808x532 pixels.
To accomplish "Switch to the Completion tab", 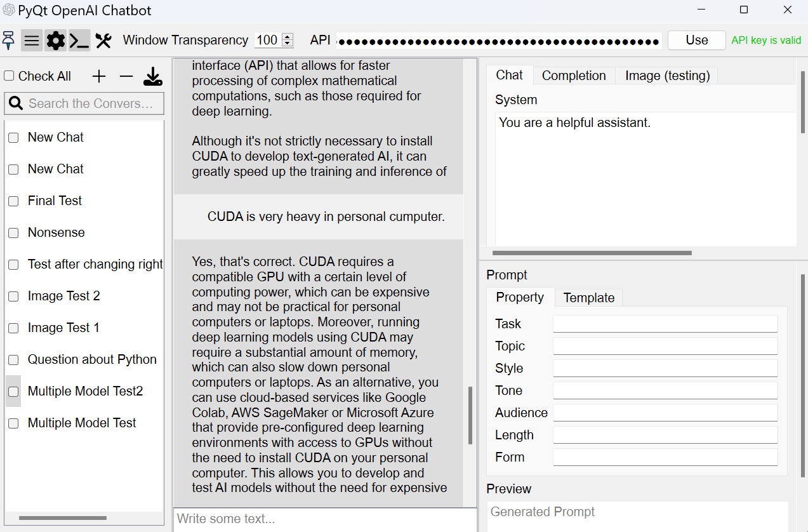I will click(574, 76).
